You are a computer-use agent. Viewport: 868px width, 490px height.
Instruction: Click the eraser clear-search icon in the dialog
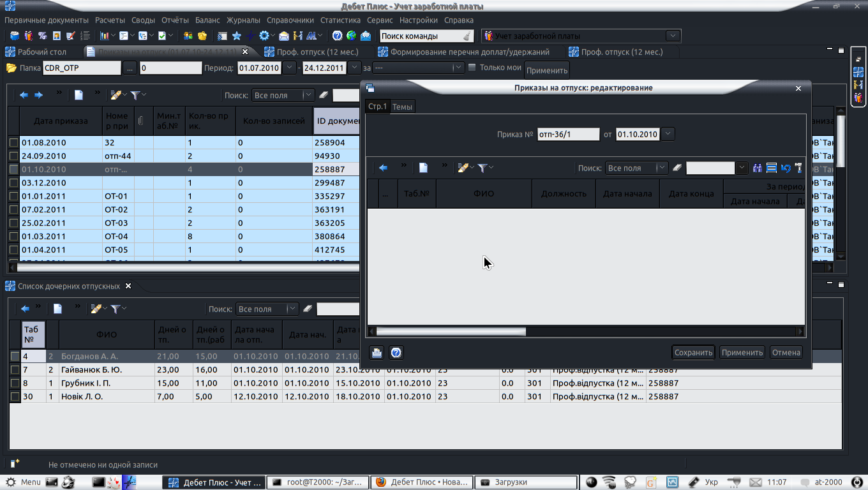(x=678, y=168)
